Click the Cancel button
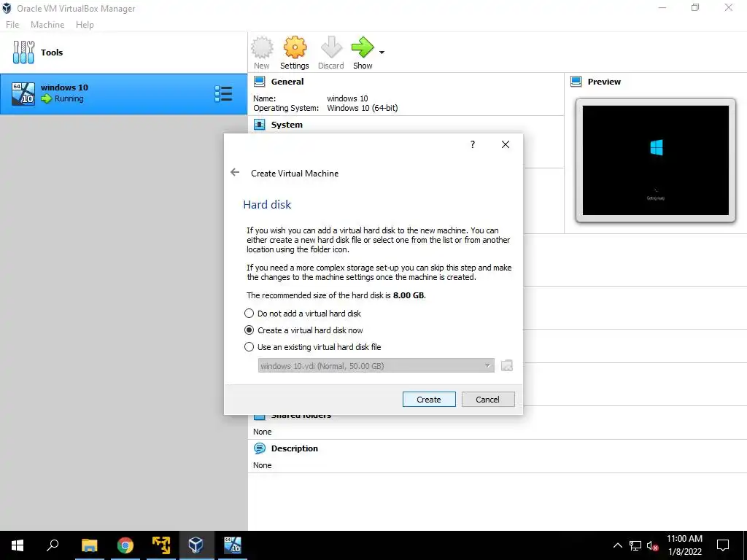Screen dimensions: 747x560 [488, 400]
